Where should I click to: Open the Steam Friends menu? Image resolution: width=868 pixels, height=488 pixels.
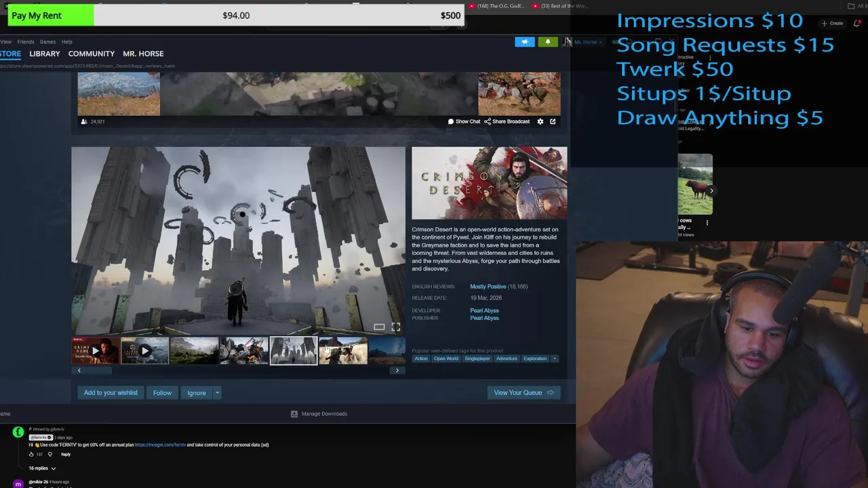(x=26, y=42)
